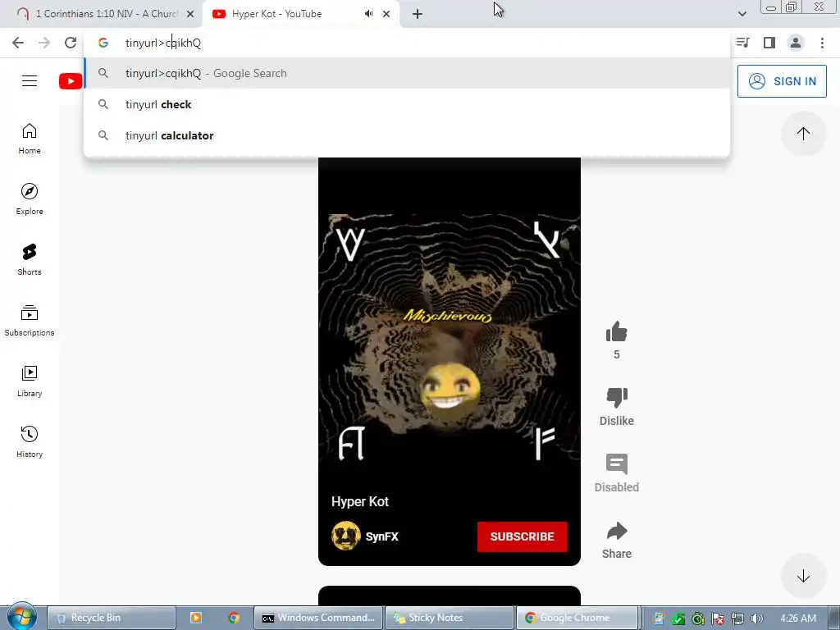Open the Windows Start button
This screenshot has height=630, width=840.
coord(21,617)
